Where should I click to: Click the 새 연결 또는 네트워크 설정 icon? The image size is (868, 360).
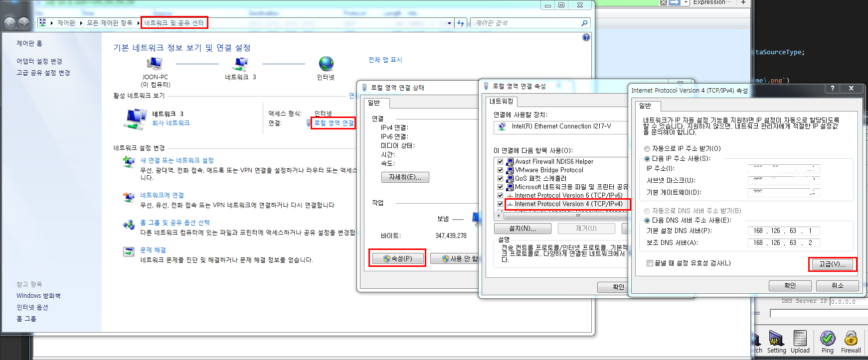(129, 162)
